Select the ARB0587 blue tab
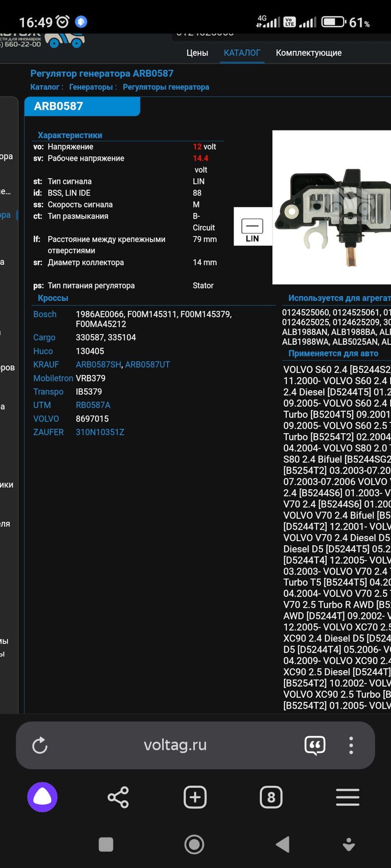 [82, 106]
